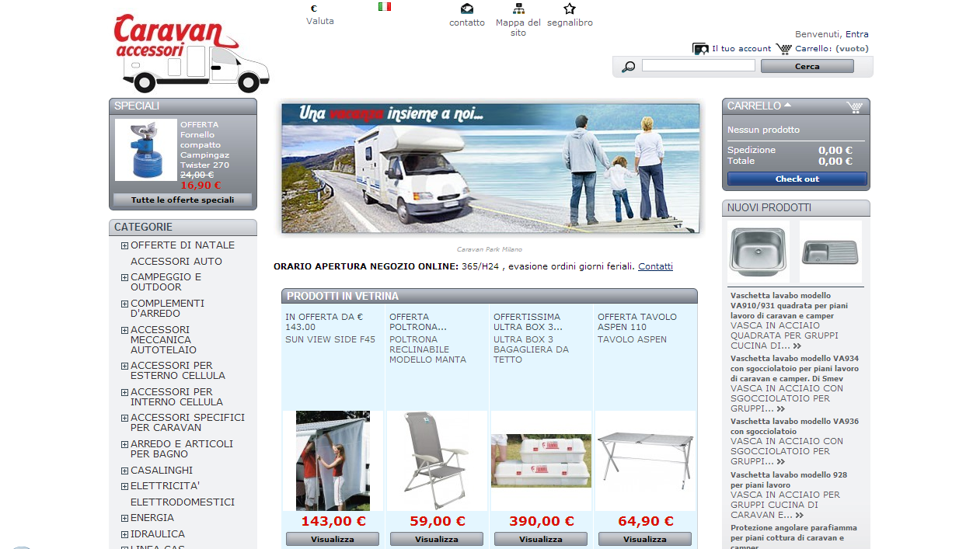Select the Italian flag language icon
The width and height of the screenshot is (980, 549).
point(385,7)
